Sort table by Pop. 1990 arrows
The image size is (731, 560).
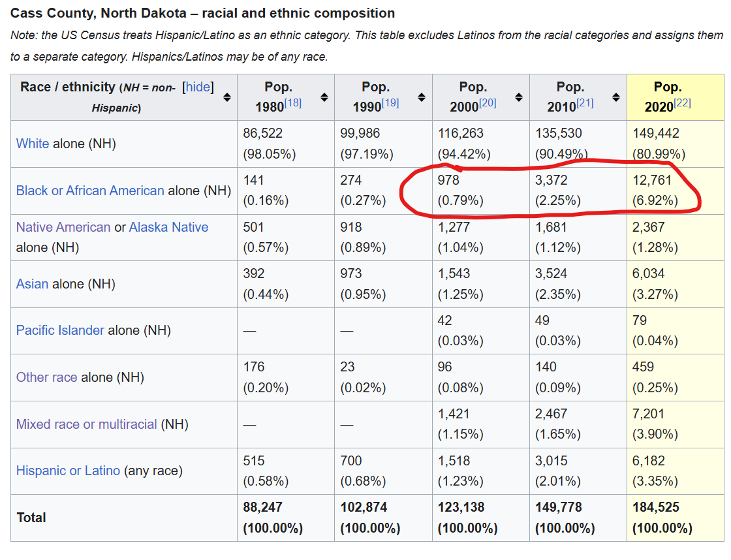click(422, 97)
